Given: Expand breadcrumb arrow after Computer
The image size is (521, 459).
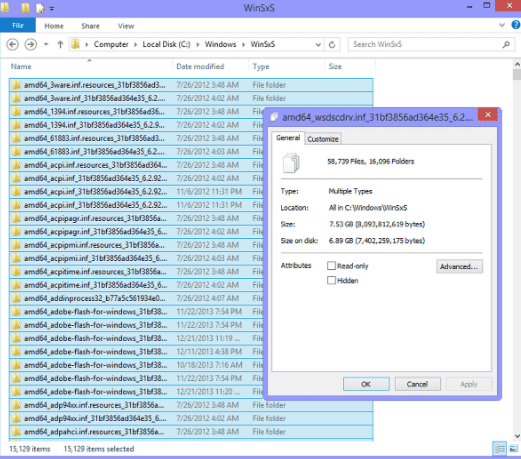Looking at the screenshot, I should pos(136,44).
